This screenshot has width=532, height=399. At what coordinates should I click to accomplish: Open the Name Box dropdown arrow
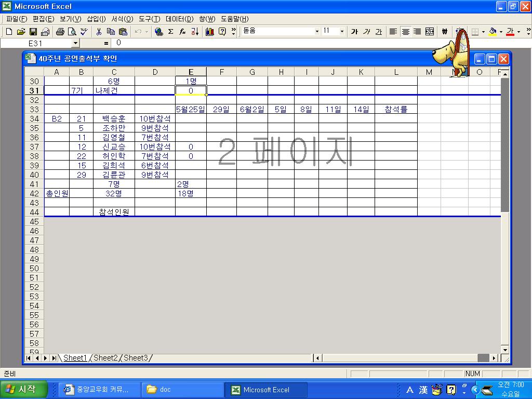pyautogui.click(x=75, y=43)
